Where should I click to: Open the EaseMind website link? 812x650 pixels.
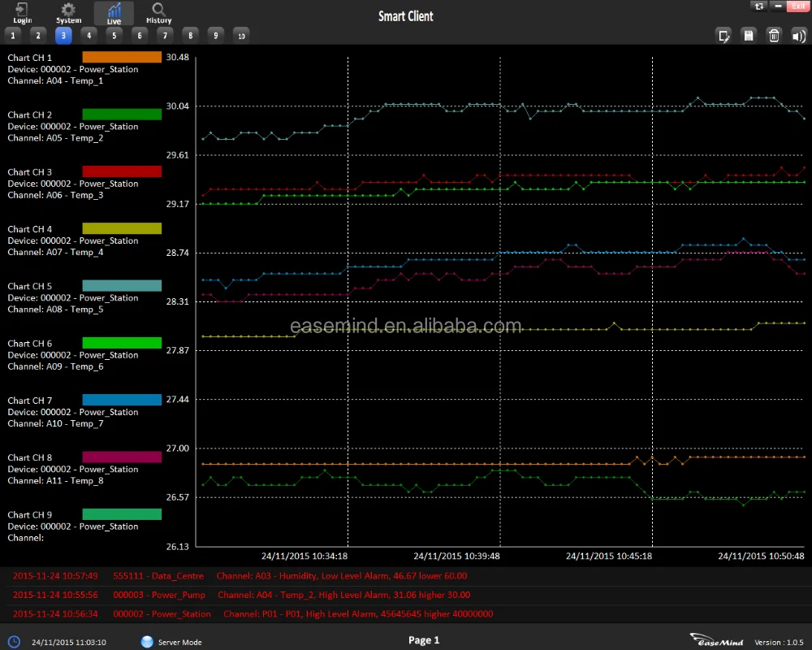pos(715,641)
